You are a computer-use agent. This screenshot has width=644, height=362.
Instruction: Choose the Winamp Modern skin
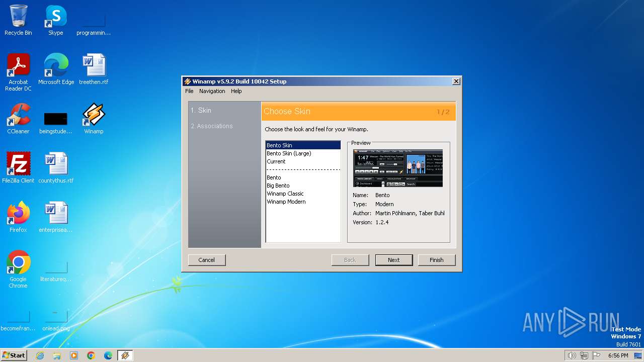(x=303, y=202)
